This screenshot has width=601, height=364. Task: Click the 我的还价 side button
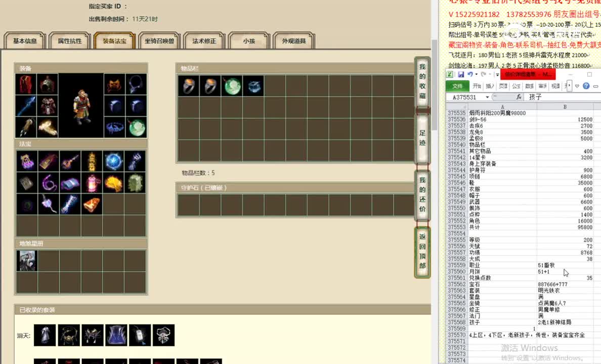click(x=422, y=195)
